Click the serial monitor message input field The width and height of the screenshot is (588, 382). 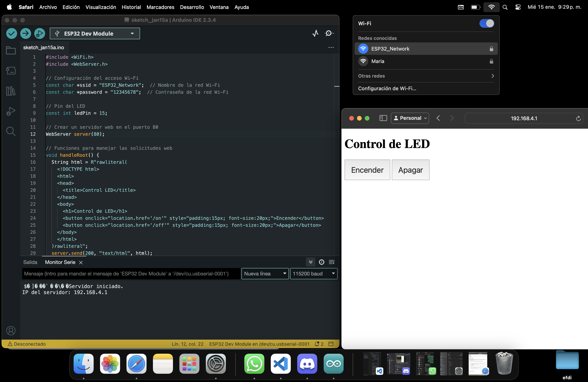[131, 274]
